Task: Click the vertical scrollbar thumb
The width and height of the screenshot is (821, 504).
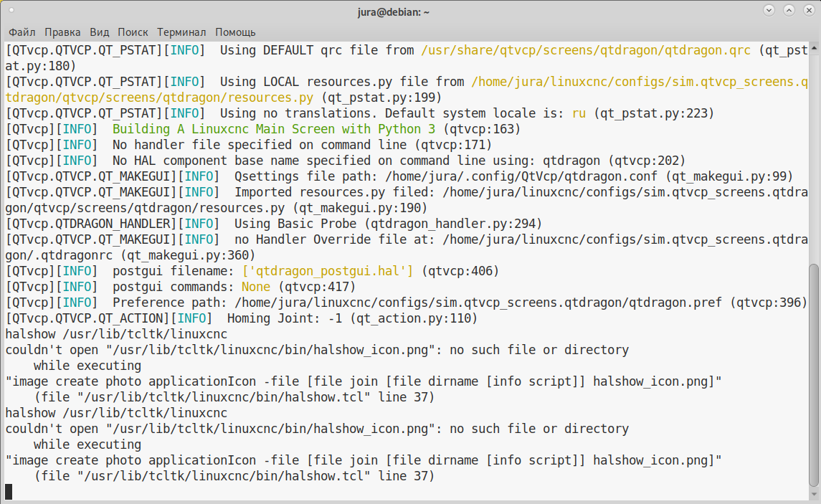Action: point(815,375)
